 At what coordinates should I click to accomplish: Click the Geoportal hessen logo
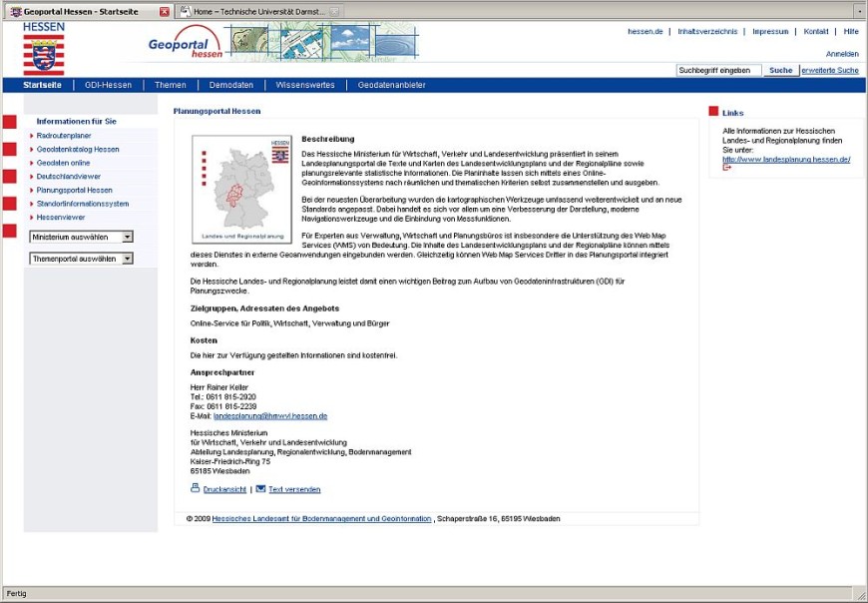pyautogui.click(x=186, y=42)
